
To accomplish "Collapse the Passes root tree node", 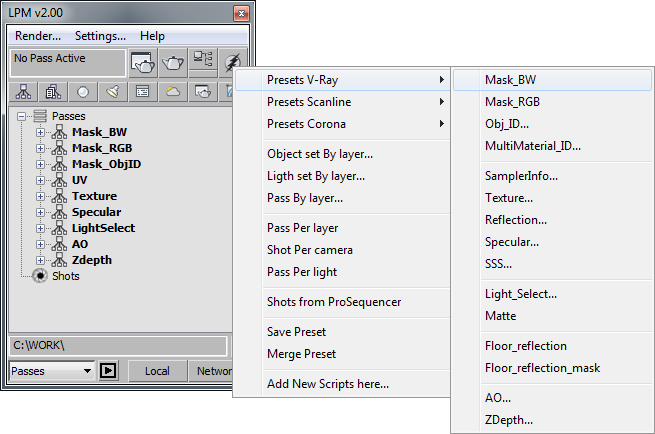I will [x=21, y=116].
